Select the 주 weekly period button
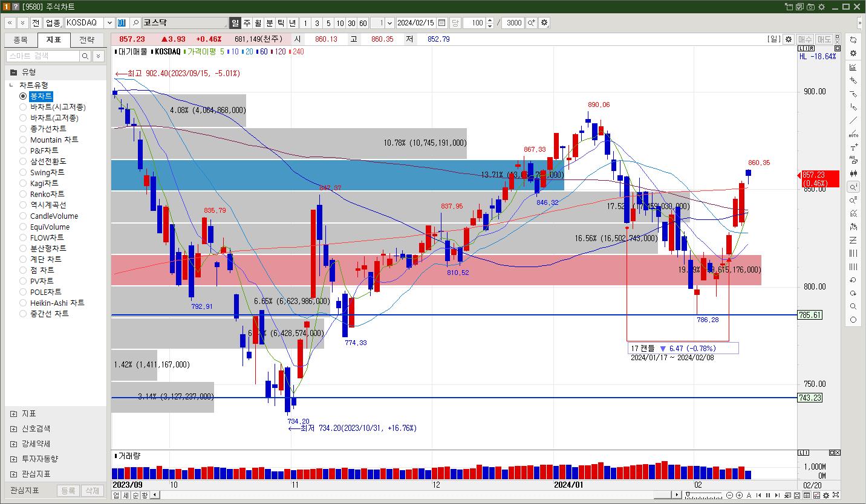Viewport: 866px width, 504px height. coord(247,23)
